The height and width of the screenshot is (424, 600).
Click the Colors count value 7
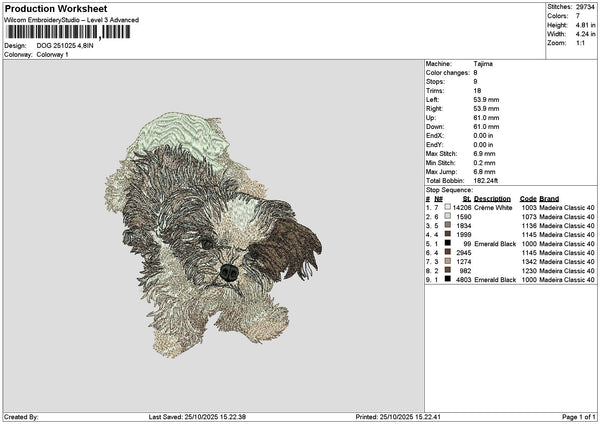578,16
